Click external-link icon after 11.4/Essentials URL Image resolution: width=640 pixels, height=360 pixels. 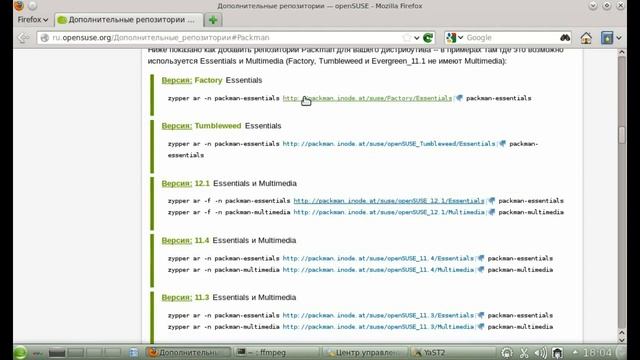(x=481, y=258)
